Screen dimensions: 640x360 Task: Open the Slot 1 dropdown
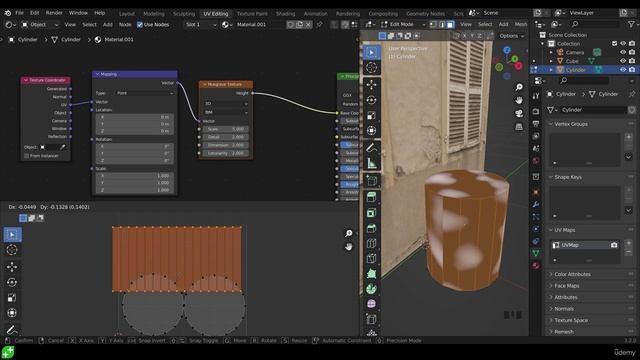point(200,24)
